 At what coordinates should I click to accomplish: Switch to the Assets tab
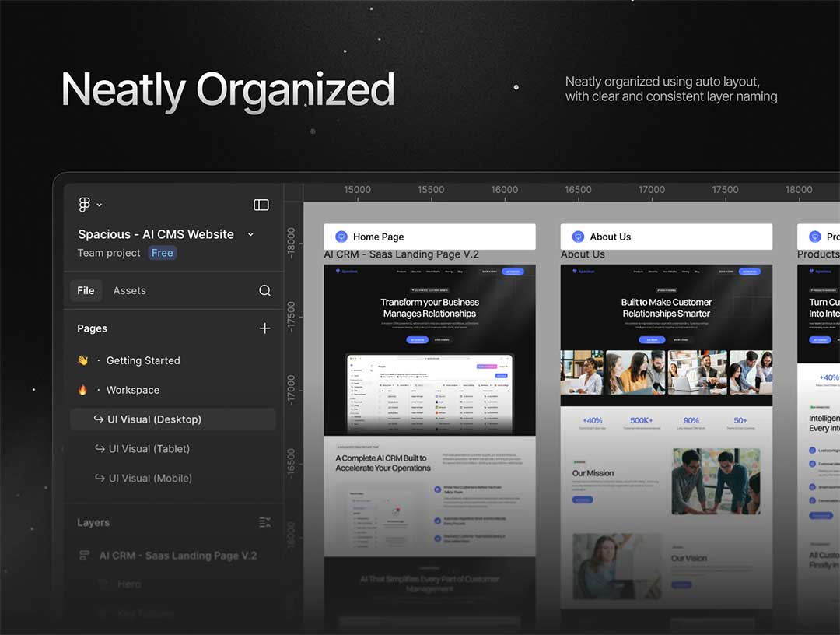tap(129, 290)
